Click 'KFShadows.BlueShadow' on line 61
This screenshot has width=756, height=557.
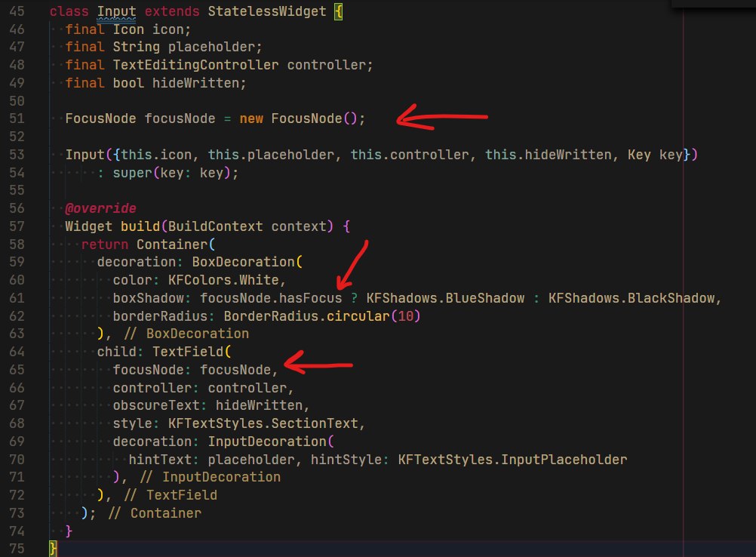point(445,298)
